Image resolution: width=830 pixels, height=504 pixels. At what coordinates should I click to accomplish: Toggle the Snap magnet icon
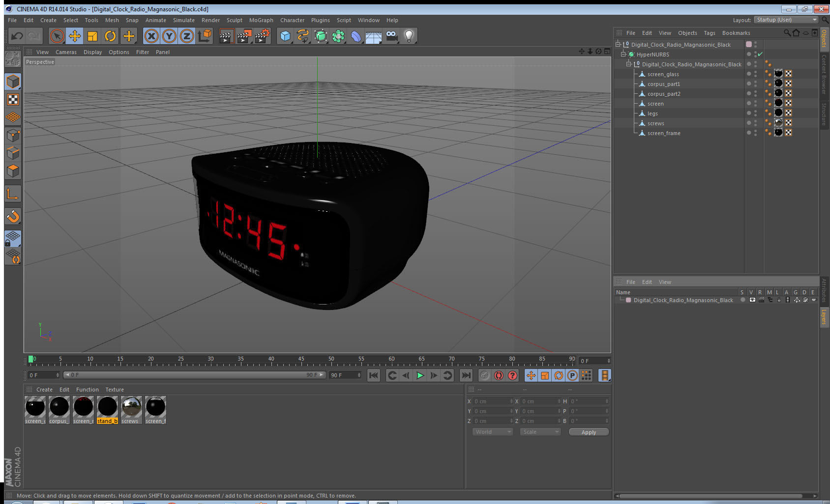[13, 216]
